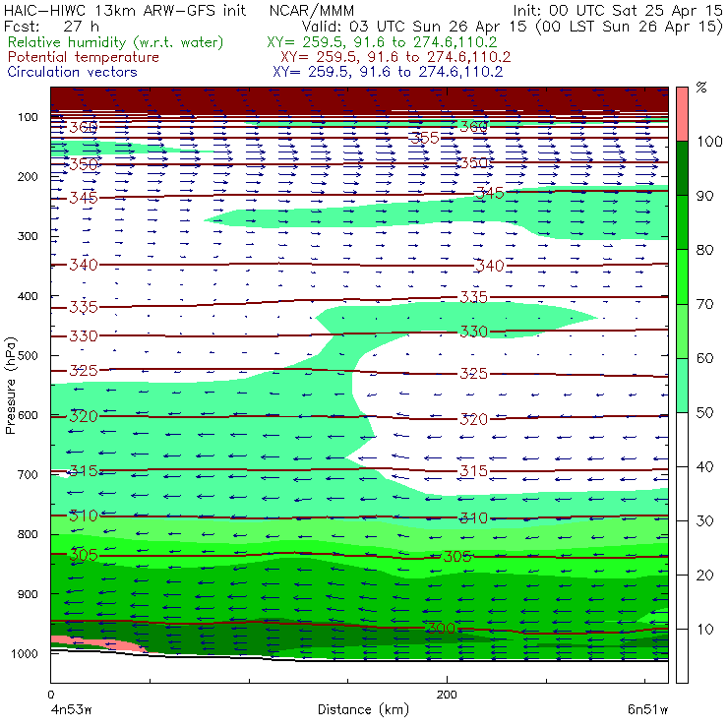Click the '300' red contour label near the surface

441,629
